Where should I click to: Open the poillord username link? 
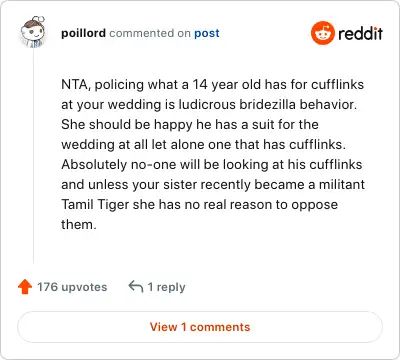point(83,33)
